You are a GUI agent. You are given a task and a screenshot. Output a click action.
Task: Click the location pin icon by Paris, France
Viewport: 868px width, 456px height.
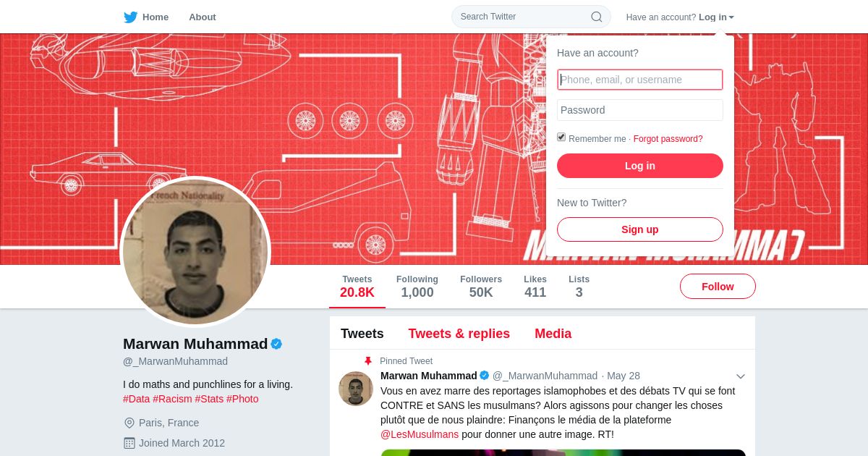click(129, 423)
